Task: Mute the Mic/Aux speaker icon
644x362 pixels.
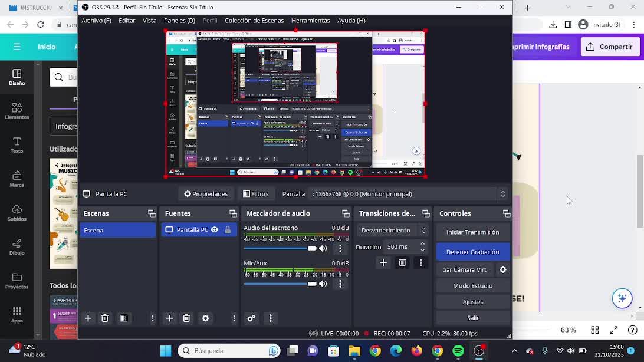Action: (323, 284)
